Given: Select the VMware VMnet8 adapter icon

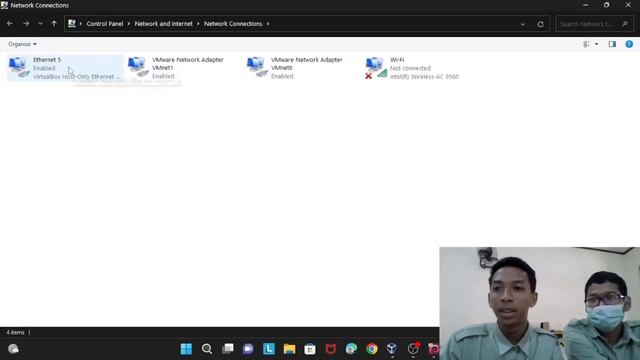Looking at the screenshot, I should 257,67.
